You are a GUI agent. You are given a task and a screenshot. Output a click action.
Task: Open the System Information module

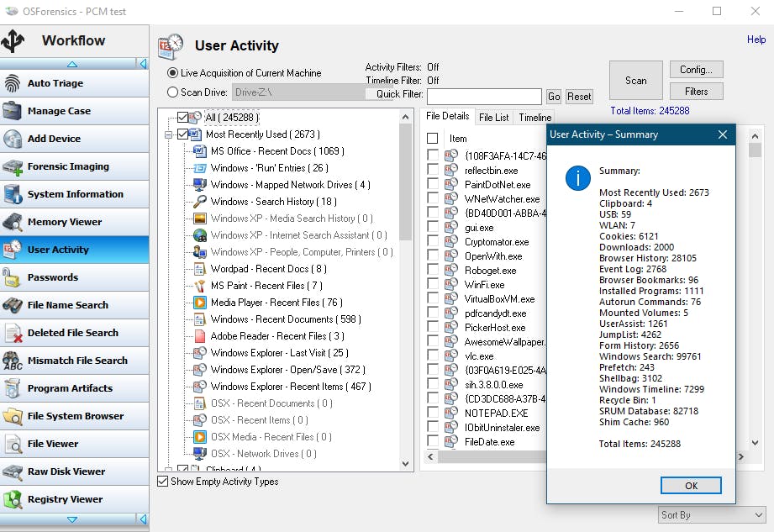[74, 194]
